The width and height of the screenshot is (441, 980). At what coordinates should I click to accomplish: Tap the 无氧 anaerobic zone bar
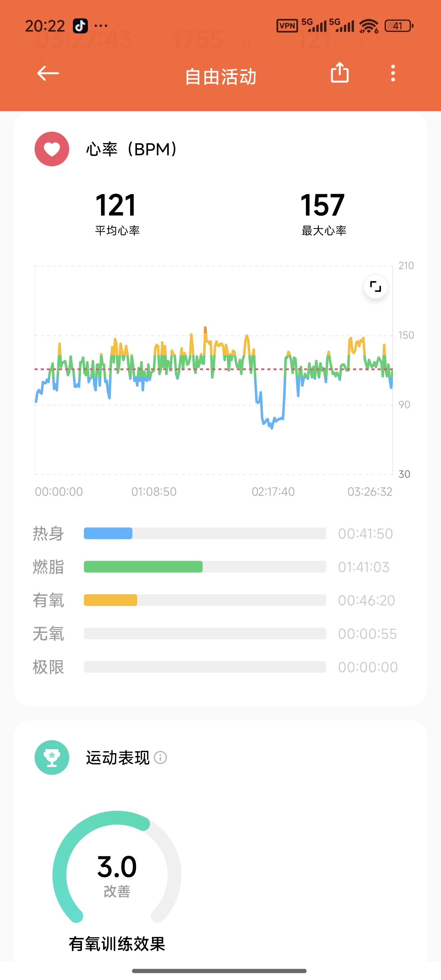205,634
